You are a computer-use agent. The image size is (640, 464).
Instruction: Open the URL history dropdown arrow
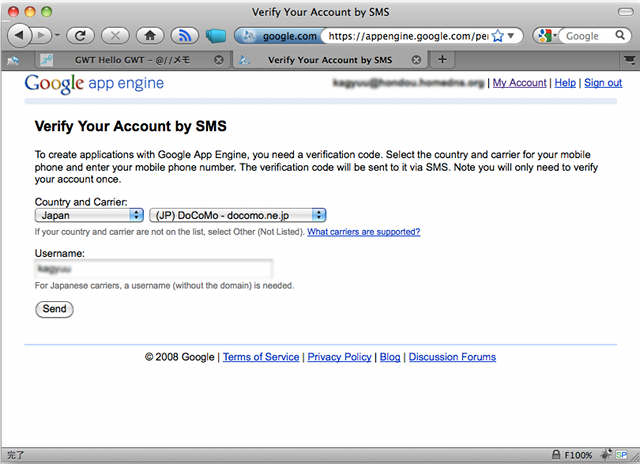point(513,36)
